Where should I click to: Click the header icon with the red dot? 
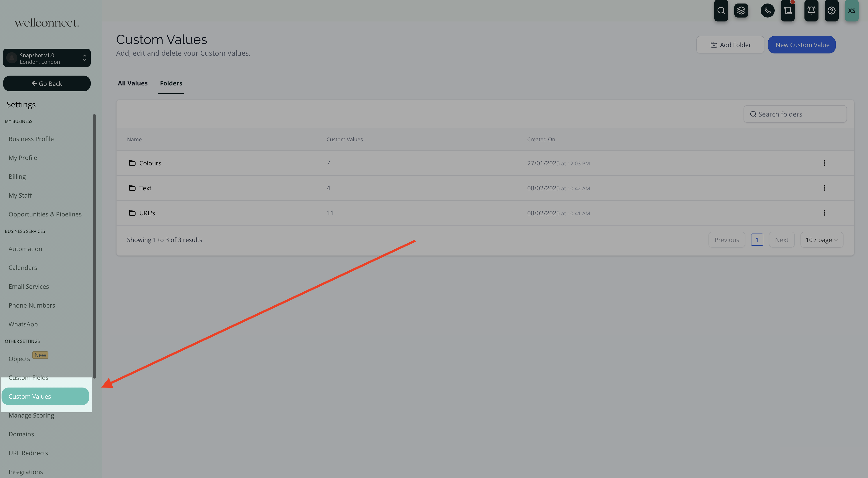point(787,11)
